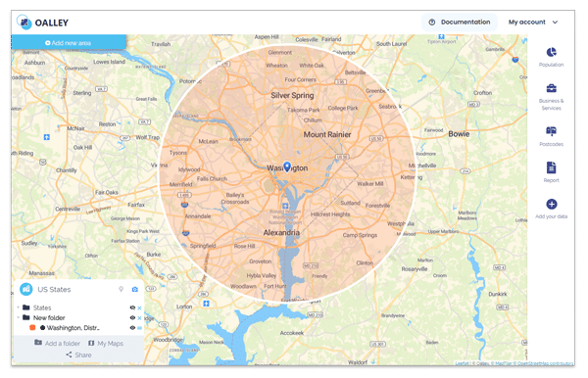Hide the Washington, Distr.. area
Image resolution: width=588 pixels, height=378 pixels.
[x=132, y=328]
